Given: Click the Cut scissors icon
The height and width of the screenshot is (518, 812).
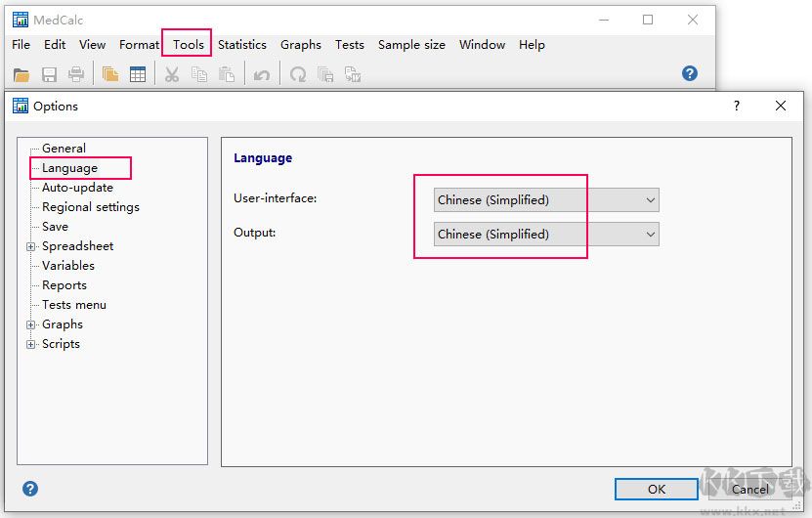Looking at the screenshot, I should tap(172, 74).
